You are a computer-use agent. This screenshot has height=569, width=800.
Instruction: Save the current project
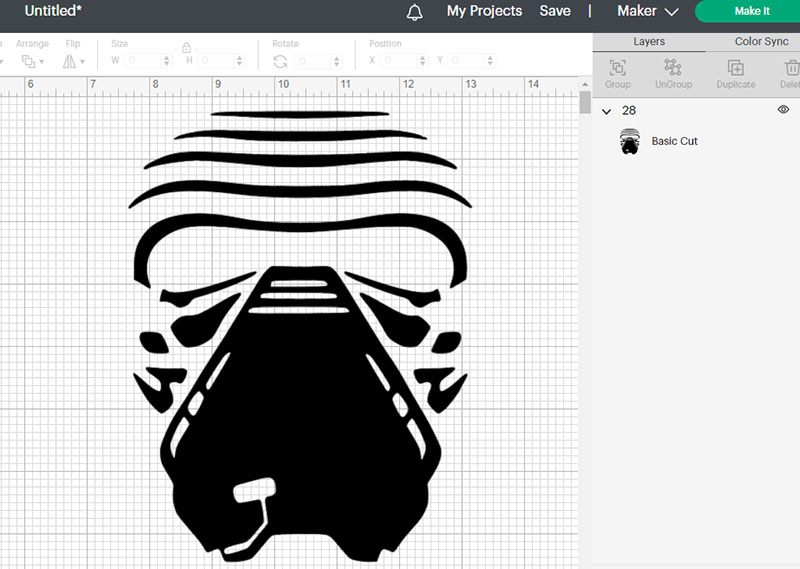(555, 11)
